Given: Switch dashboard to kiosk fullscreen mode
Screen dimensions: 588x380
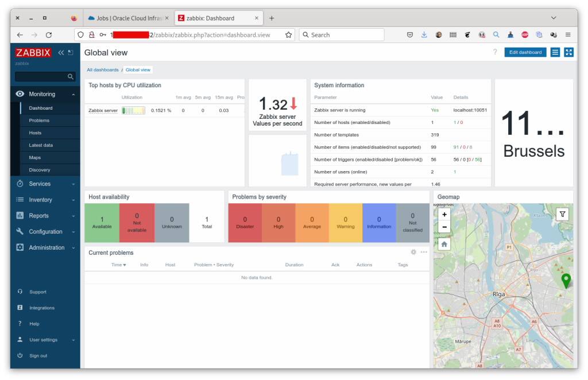Looking at the screenshot, I should tap(568, 52).
